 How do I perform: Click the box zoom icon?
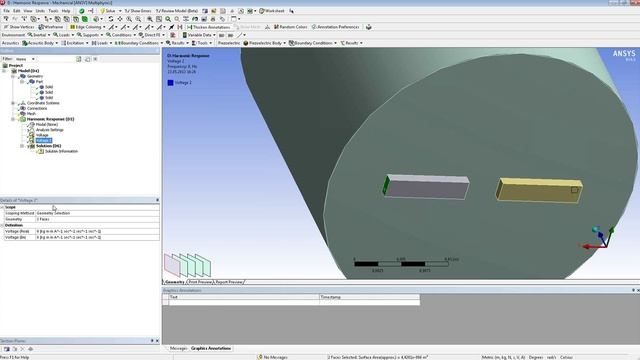coord(138,19)
